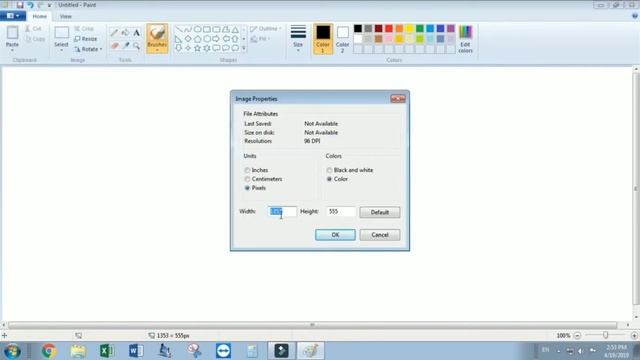
Task: Open Word from taskbar
Action: coord(136,351)
